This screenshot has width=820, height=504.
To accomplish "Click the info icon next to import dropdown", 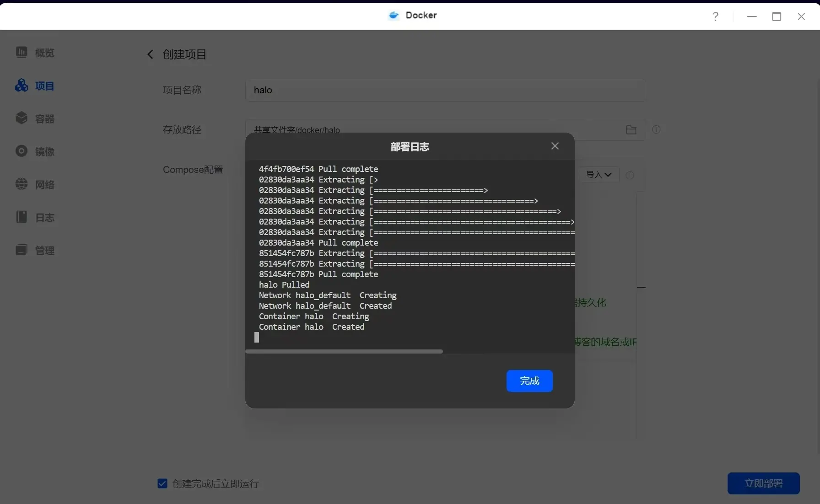I will click(x=630, y=175).
